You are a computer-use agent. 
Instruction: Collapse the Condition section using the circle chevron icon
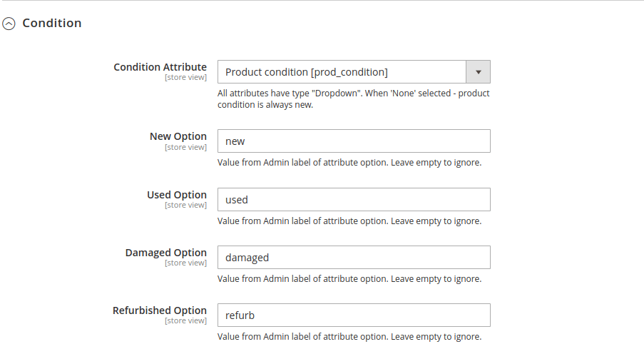coord(9,24)
